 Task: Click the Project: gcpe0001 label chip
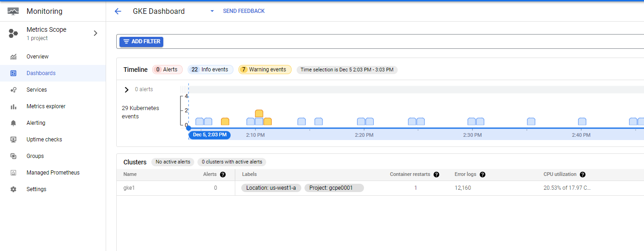(334, 188)
